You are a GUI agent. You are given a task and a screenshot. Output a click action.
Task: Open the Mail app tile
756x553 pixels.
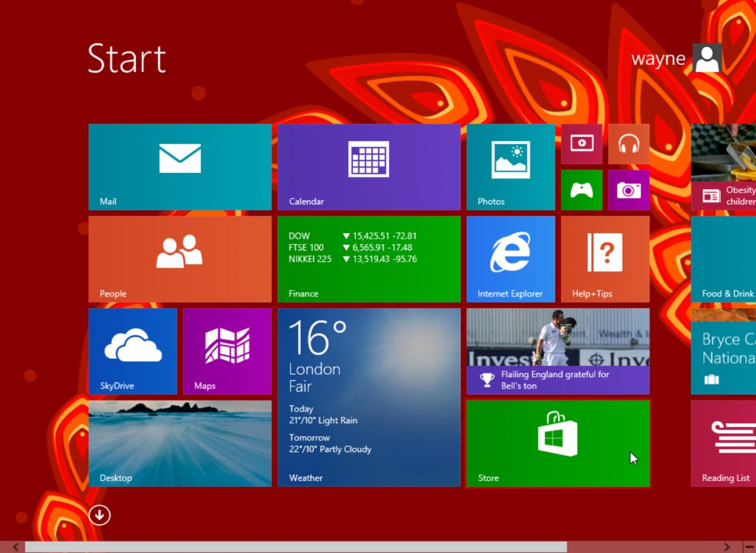click(180, 166)
